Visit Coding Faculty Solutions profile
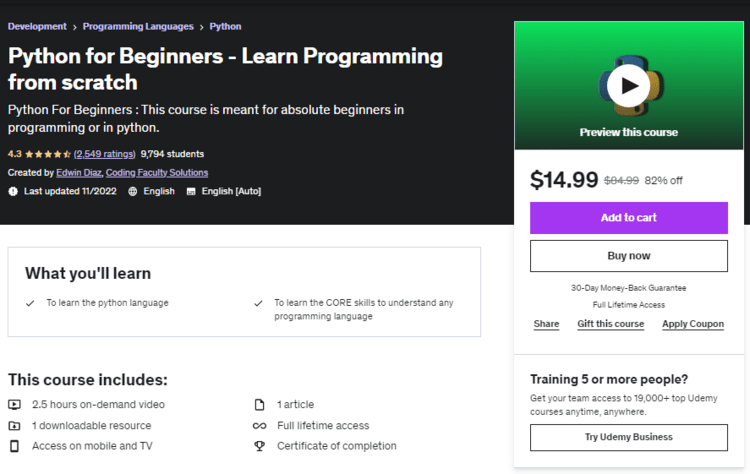 pos(157,173)
